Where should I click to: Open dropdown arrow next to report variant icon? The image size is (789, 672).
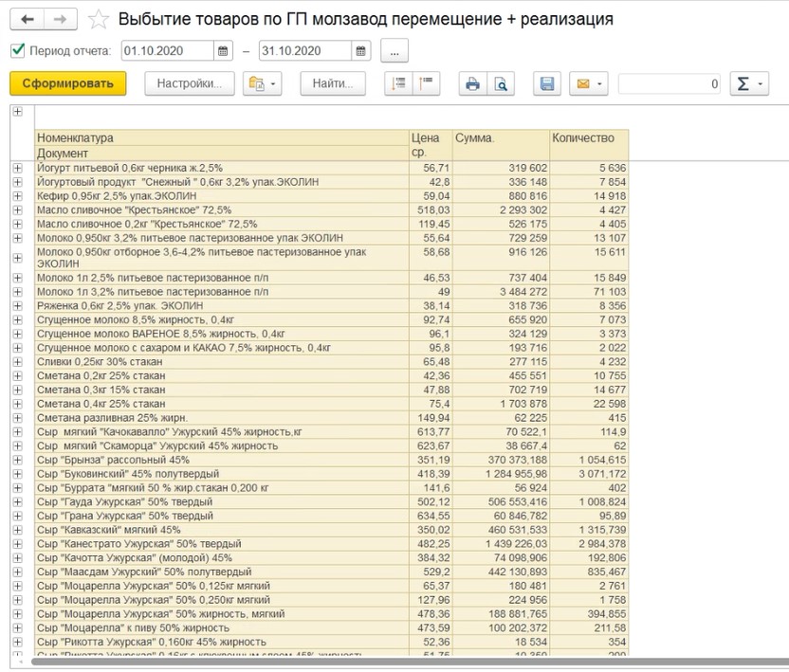click(x=273, y=84)
